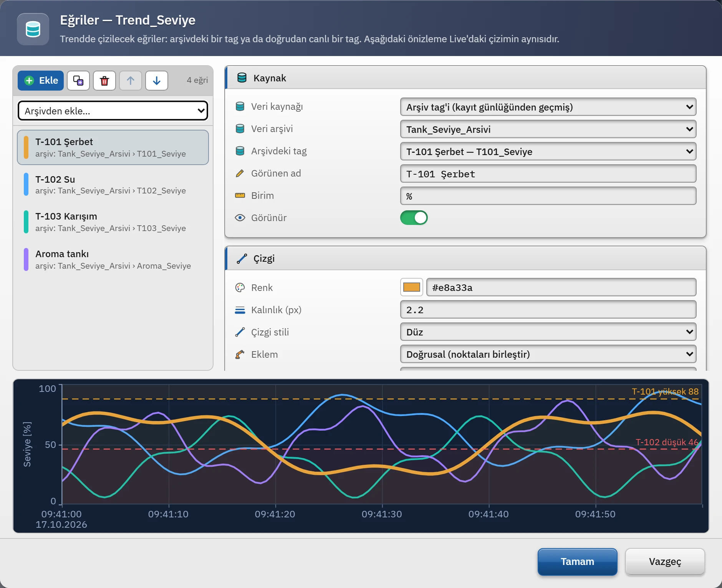Click the Çizgi section line icon
This screenshot has width=722, height=588.
click(242, 258)
